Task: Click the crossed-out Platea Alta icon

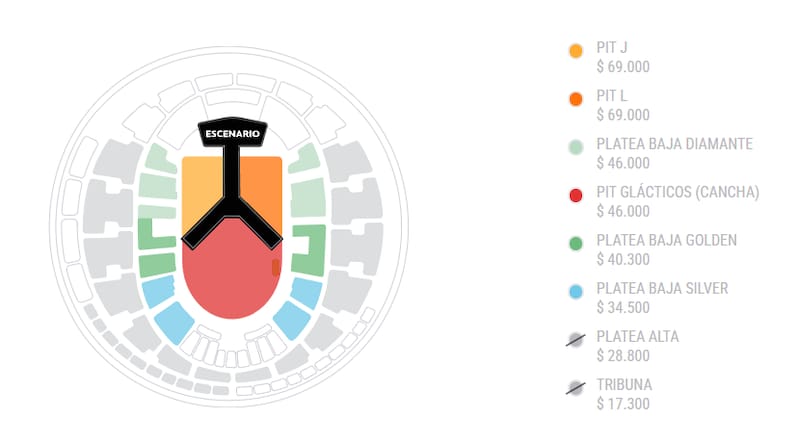Action: point(575,339)
